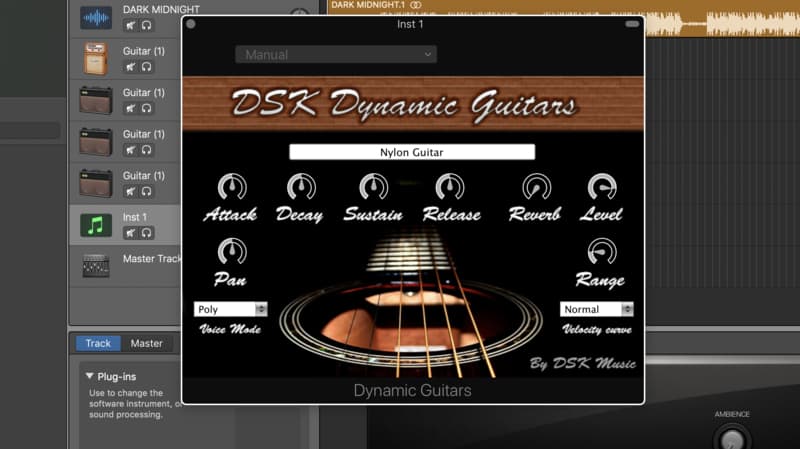Click the green music note Inst 1 icon
The height and width of the screenshot is (449, 800).
(96, 226)
